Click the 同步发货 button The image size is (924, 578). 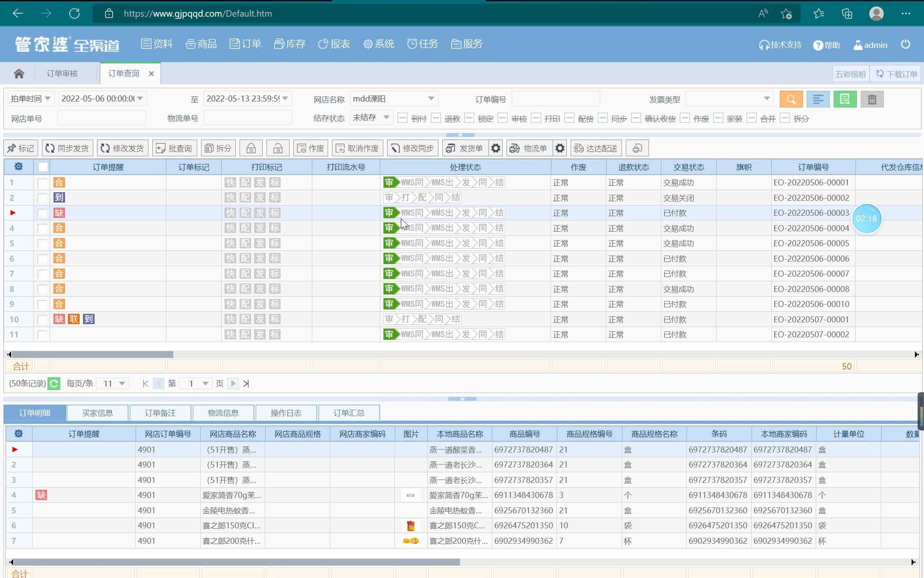click(67, 148)
